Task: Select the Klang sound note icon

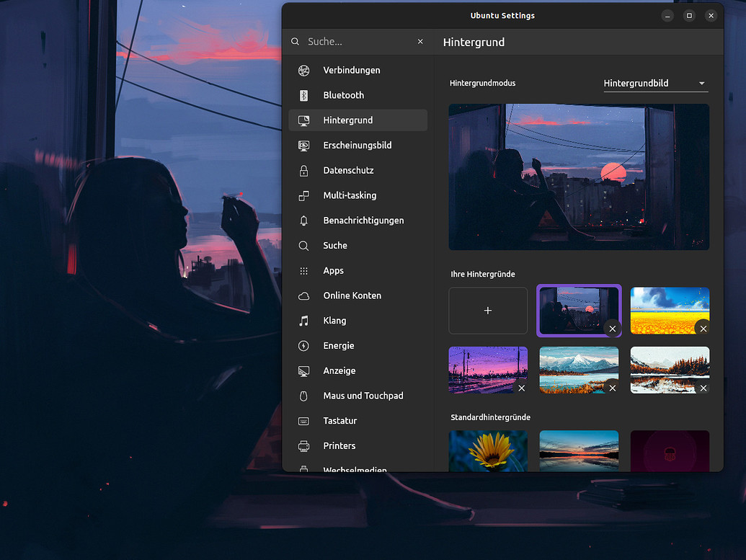Action: tap(304, 320)
